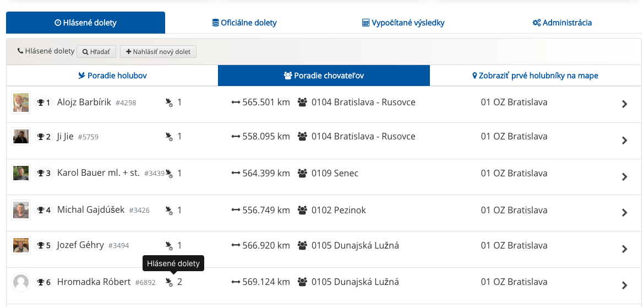Click the pigeon arrivals icon in Ji Jie row
644x307 pixels.
[169, 137]
